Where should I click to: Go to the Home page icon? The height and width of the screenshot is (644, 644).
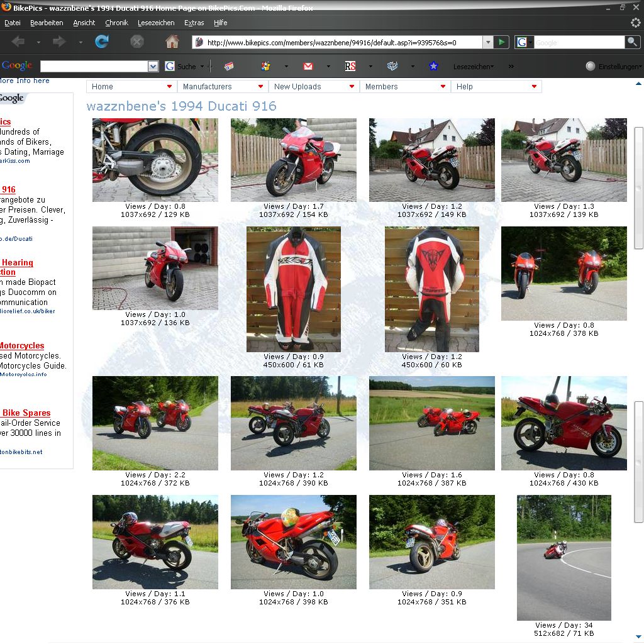pyautogui.click(x=172, y=42)
